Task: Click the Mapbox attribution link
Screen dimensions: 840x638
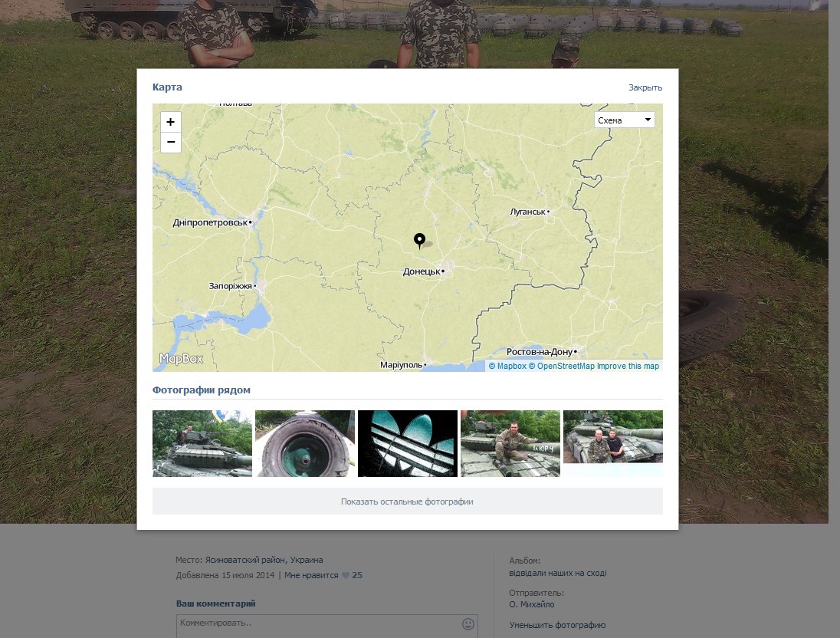Action: (507, 367)
